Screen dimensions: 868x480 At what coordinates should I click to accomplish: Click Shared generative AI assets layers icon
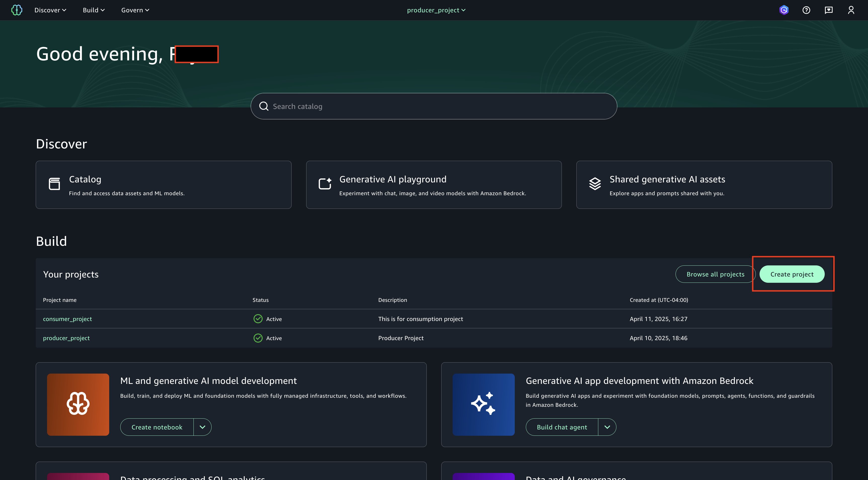click(595, 184)
